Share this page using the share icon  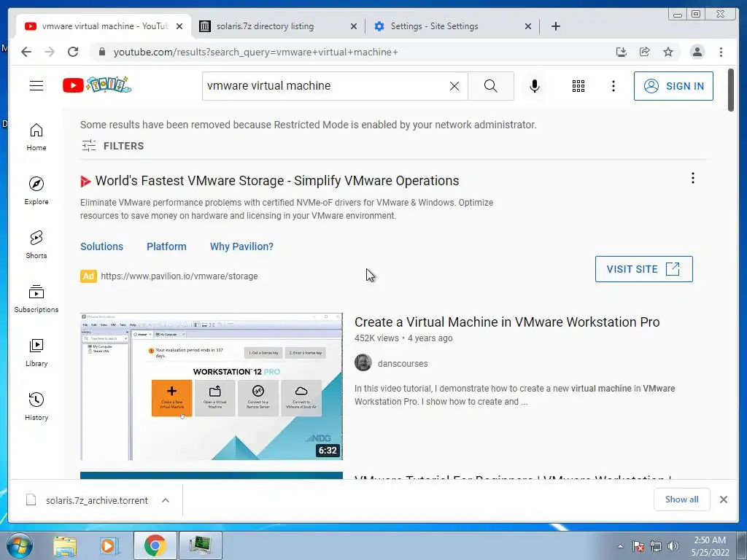pyautogui.click(x=645, y=52)
